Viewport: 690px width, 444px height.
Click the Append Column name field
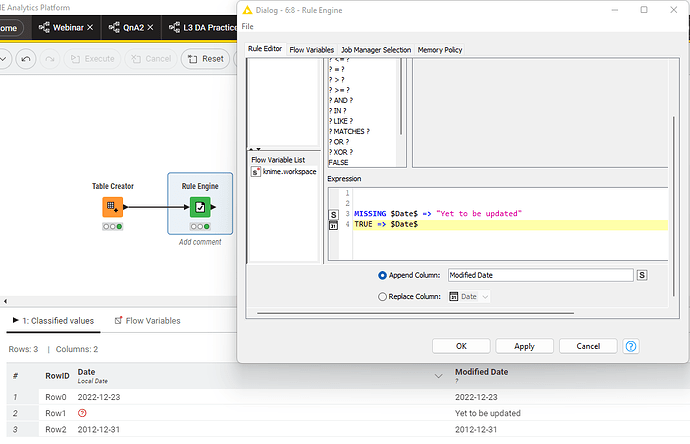(540, 275)
